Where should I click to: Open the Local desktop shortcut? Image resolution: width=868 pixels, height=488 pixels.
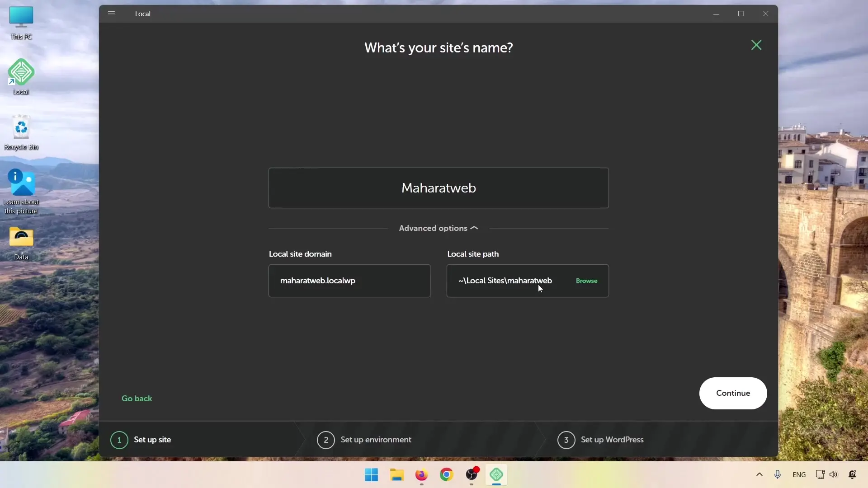coord(21,77)
